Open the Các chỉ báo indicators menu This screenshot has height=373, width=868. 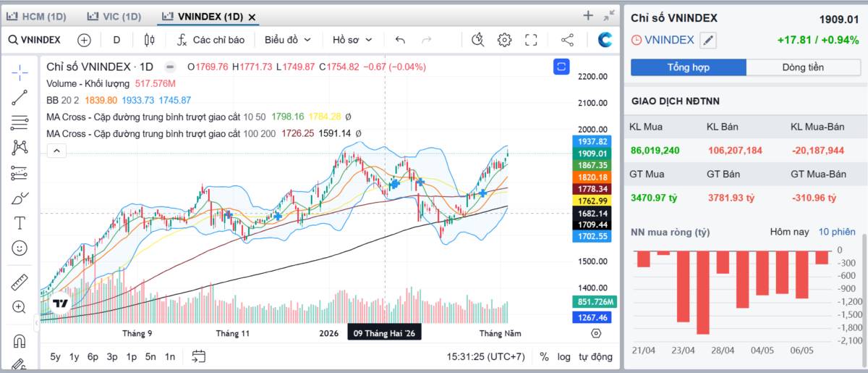point(211,40)
